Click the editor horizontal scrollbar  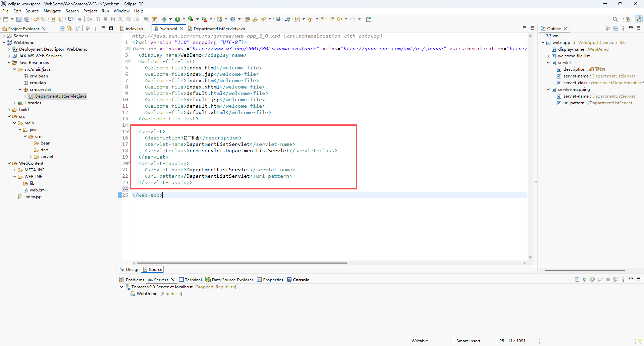pos(242,263)
